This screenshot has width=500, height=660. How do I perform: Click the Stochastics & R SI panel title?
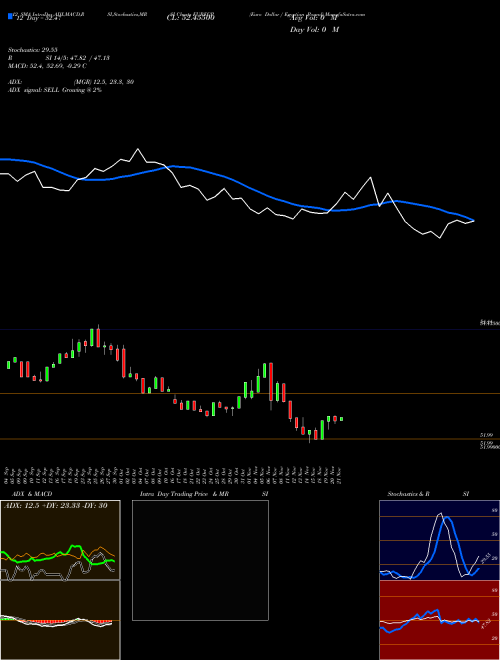pyautogui.click(x=428, y=494)
